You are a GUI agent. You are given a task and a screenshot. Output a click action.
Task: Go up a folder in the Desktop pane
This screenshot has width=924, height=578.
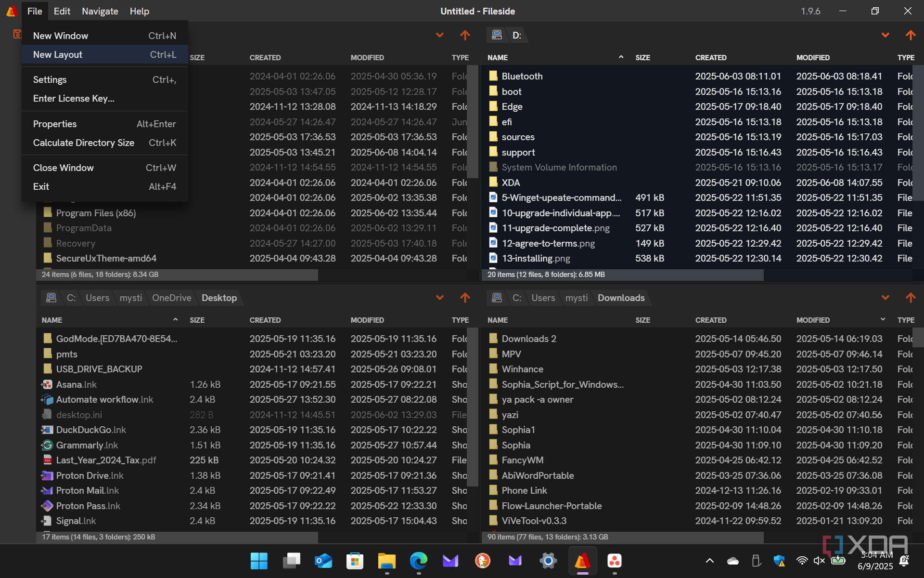point(465,298)
